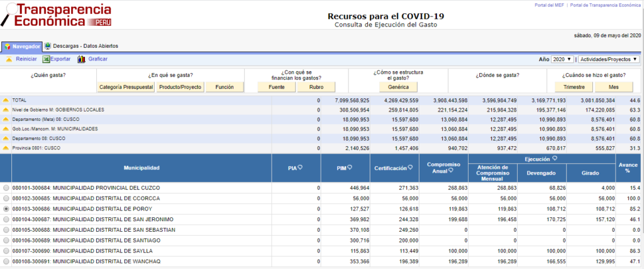Open the Actividades/Proyectos dropdown
The height and width of the screenshot is (269, 644).
coord(609,59)
